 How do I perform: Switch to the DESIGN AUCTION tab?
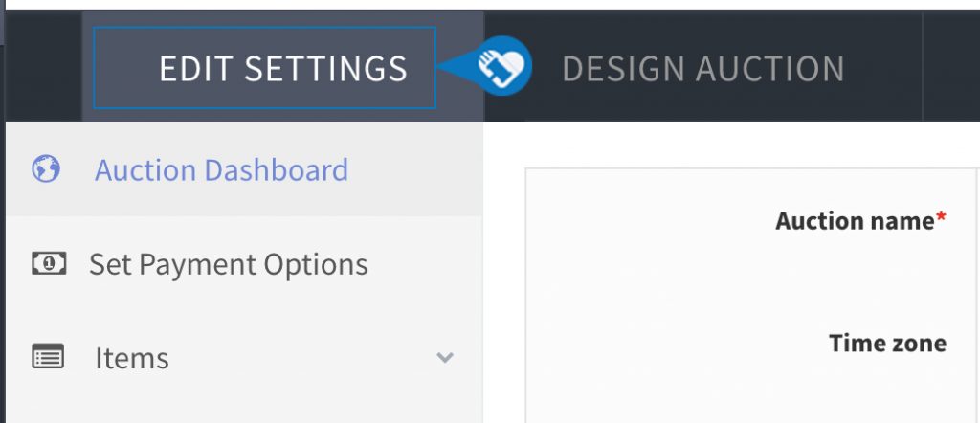pos(703,68)
